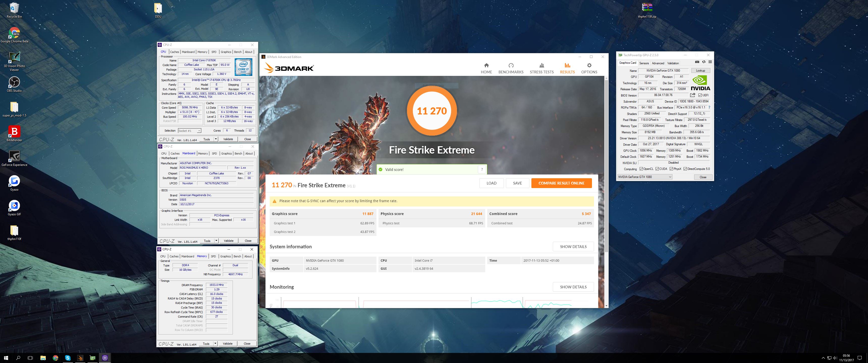The height and width of the screenshot is (363, 868).
Task: Toggle the PhysX checkbox
Action: click(x=671, y=169)
